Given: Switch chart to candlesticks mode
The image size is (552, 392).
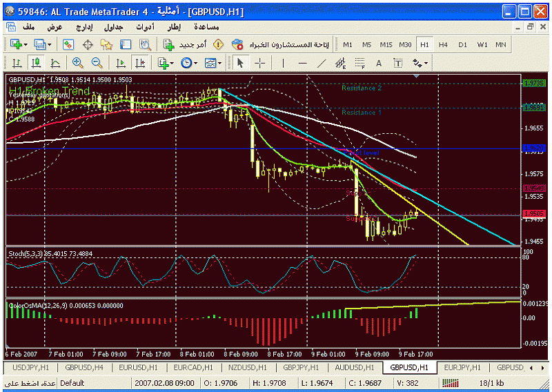Looking at the screenshot, I should (x=35, y=63).
